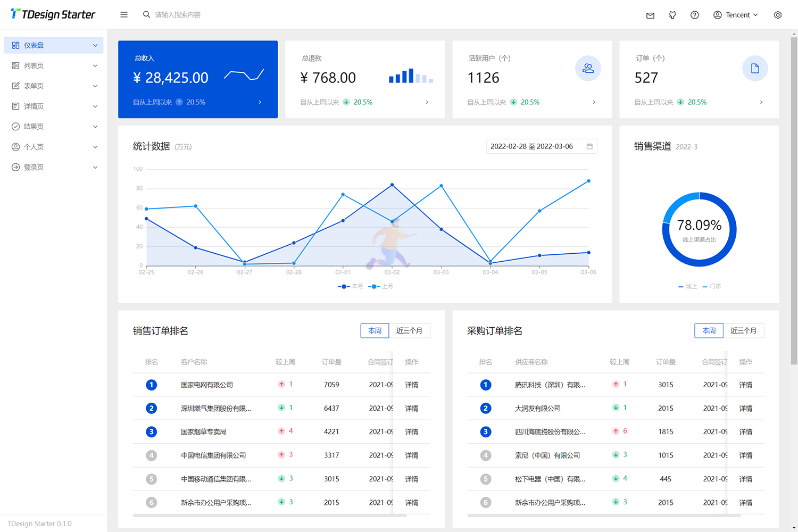Screen dimensions: 798x532
Task: Toggle 线上 legend in sales channel chart
Action: tap(687, 286)
